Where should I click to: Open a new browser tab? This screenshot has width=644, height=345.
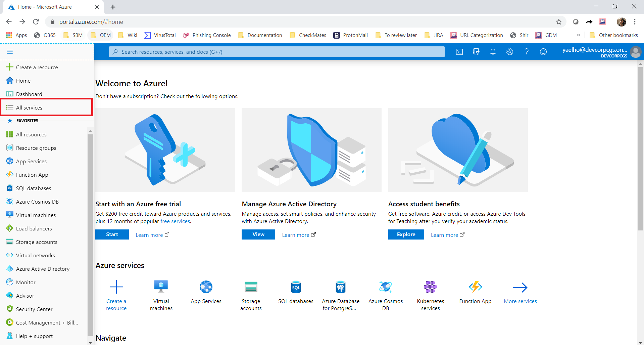(113, 7)
